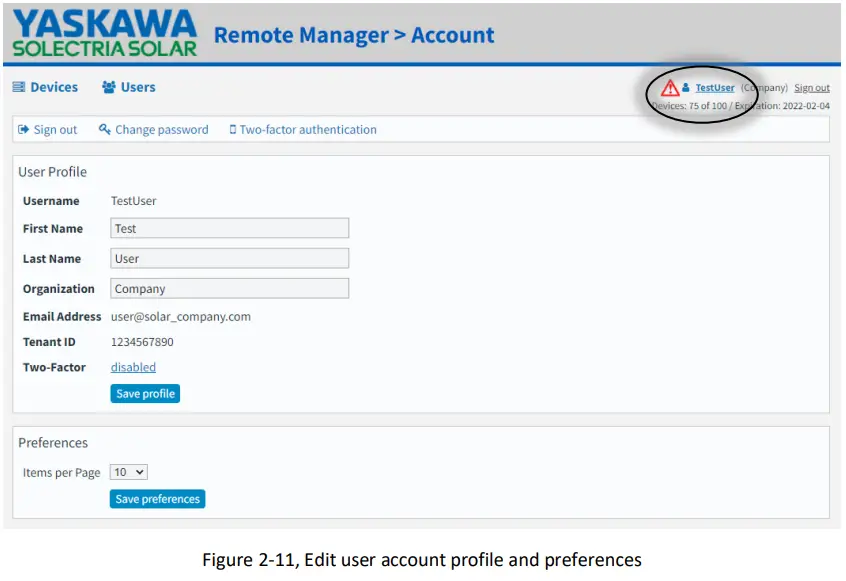Click the Tenant ID value 1234567890
Image resolution: width=846 pixels, height=581 pixels.
(x=142, y=342)
